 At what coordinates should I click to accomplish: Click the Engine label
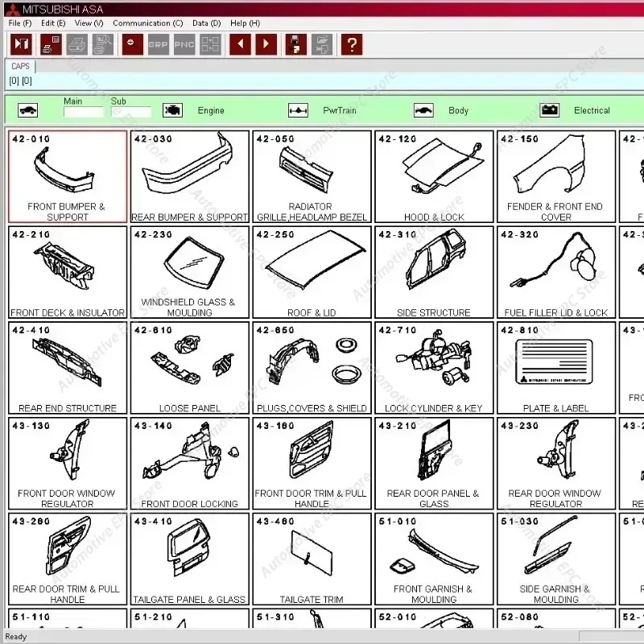coord(211,110)
